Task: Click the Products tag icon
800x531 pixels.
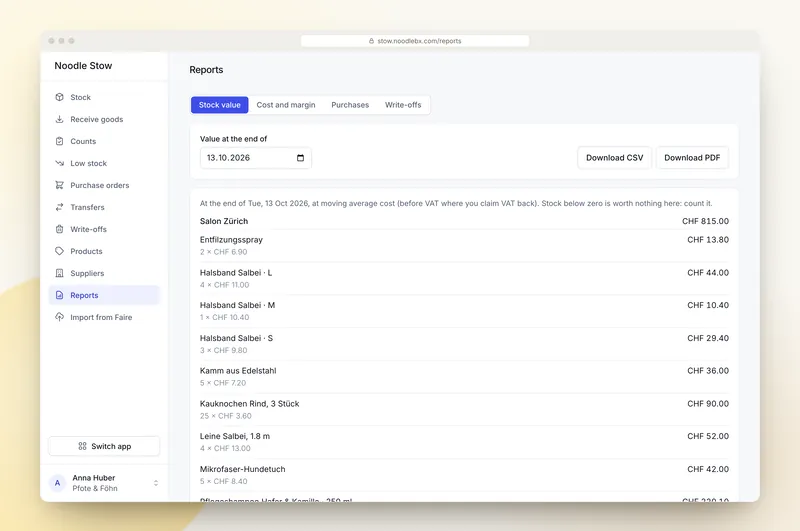Action: [x=60, y=251]
